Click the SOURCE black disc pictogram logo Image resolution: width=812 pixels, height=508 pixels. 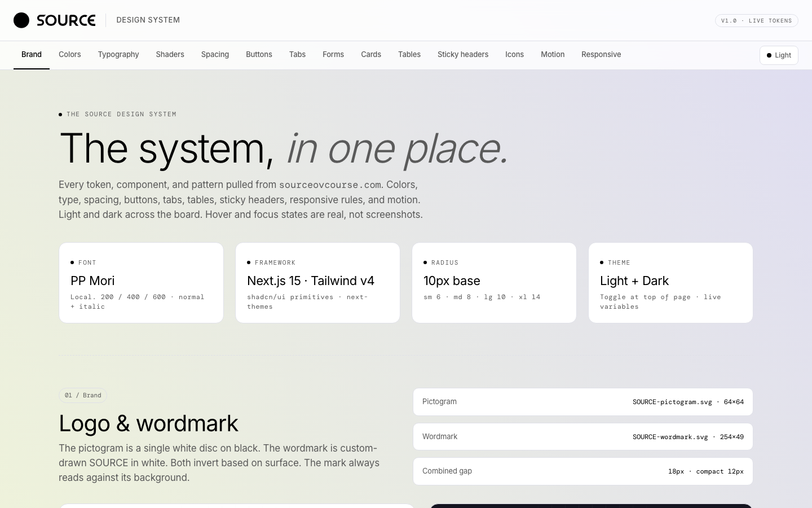click(x=21, y=20)
